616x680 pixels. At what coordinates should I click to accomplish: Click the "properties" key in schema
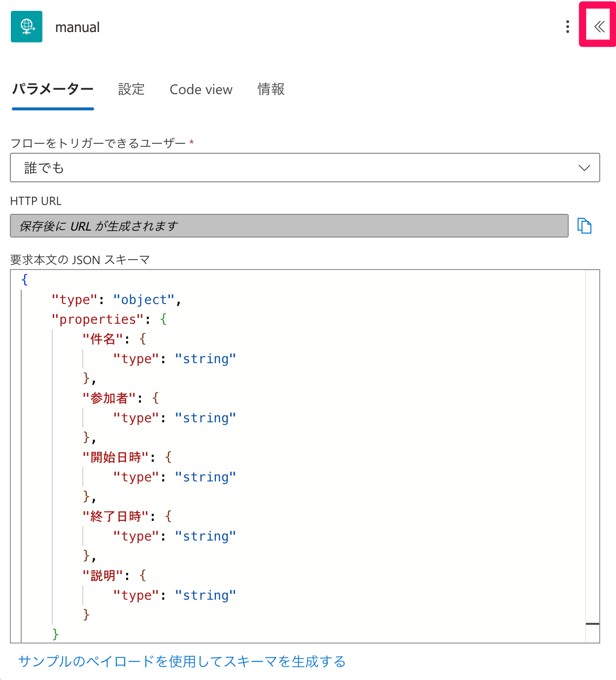(x=98, y=319)
